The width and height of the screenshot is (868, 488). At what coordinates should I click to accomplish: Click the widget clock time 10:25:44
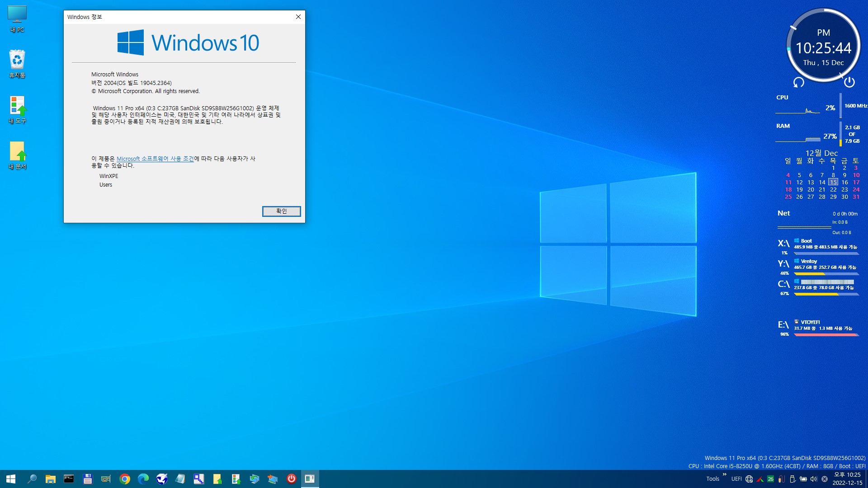pos(823,48)
